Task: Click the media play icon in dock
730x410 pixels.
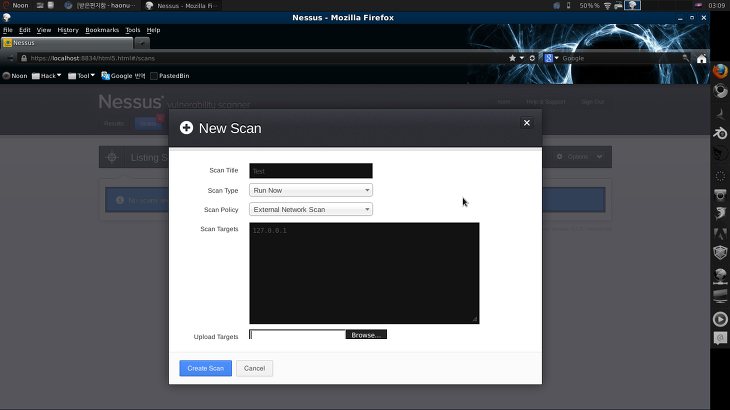Action: coord(720,319)
